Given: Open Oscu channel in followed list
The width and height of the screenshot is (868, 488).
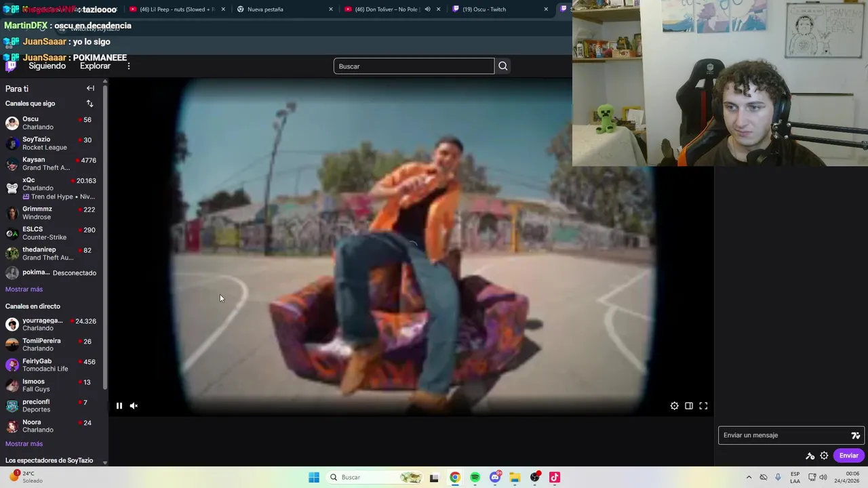Looking at the screenshot, I should (x=53, y=123).
